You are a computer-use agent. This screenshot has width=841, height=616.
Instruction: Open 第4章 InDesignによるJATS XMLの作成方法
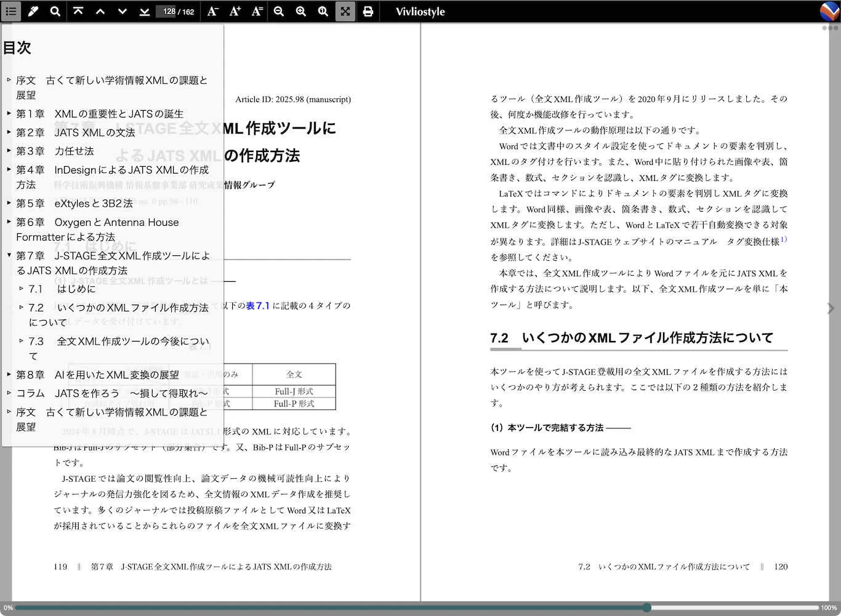[112, 177]
